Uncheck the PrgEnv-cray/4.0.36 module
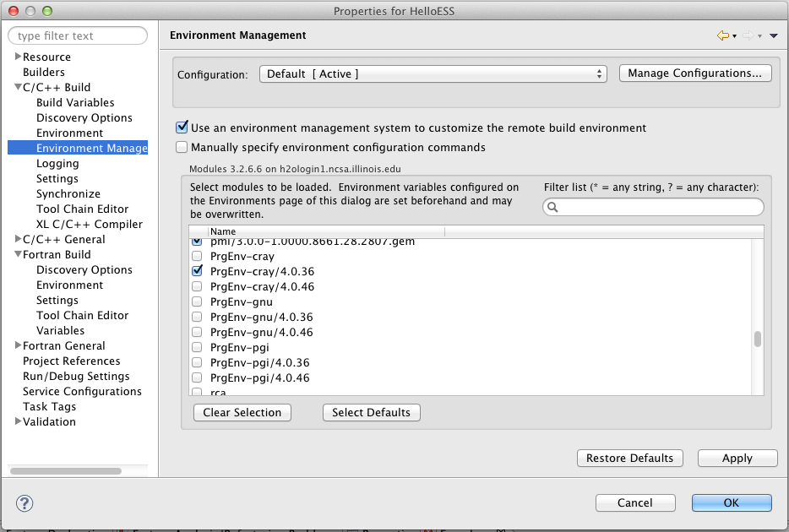 pos(197,272)
